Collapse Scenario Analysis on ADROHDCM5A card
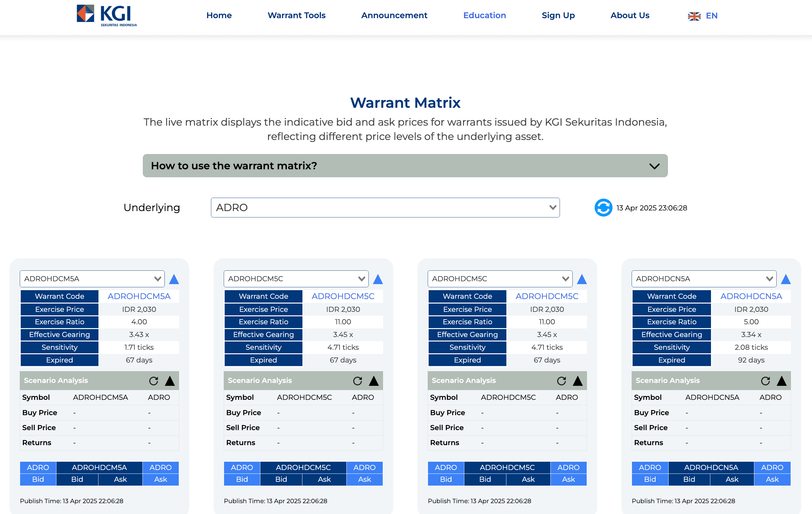This screenshot has height=514, width=812. click(x=170, y=381)
